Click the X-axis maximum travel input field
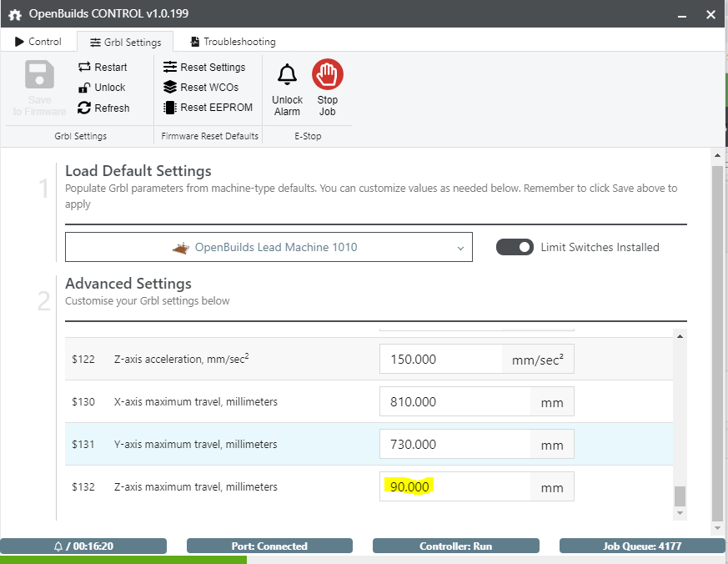Image resolution: width=728 pixels, height=564 pixels. (x=454, y=401)
